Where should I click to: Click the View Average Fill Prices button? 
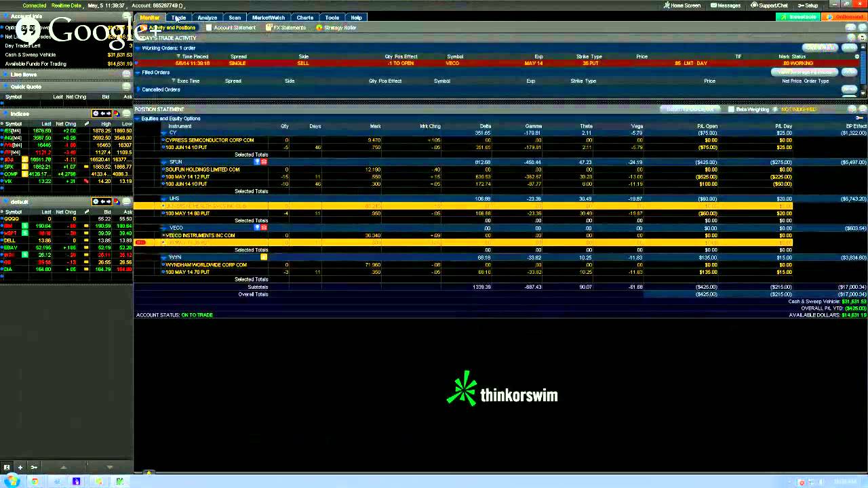pyautogui.click(x=804, y=72)
